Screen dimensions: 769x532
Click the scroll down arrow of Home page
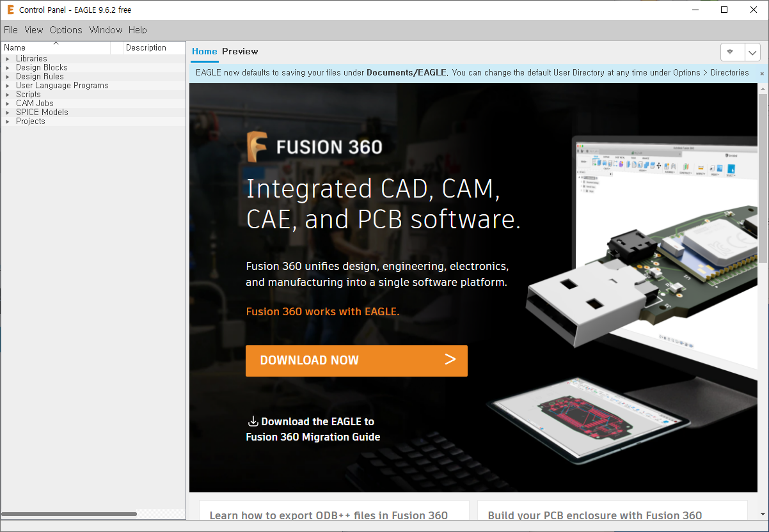[763, 514]
